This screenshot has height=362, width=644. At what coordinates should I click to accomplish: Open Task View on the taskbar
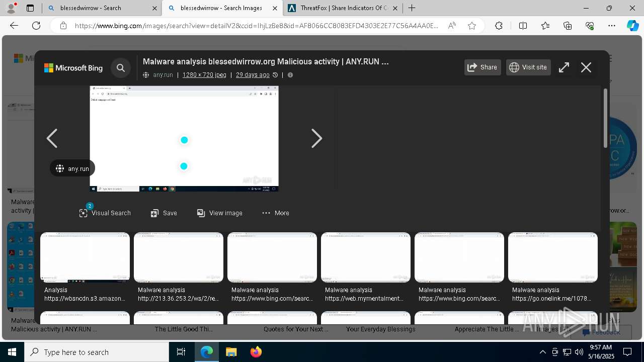pos(181,352)
